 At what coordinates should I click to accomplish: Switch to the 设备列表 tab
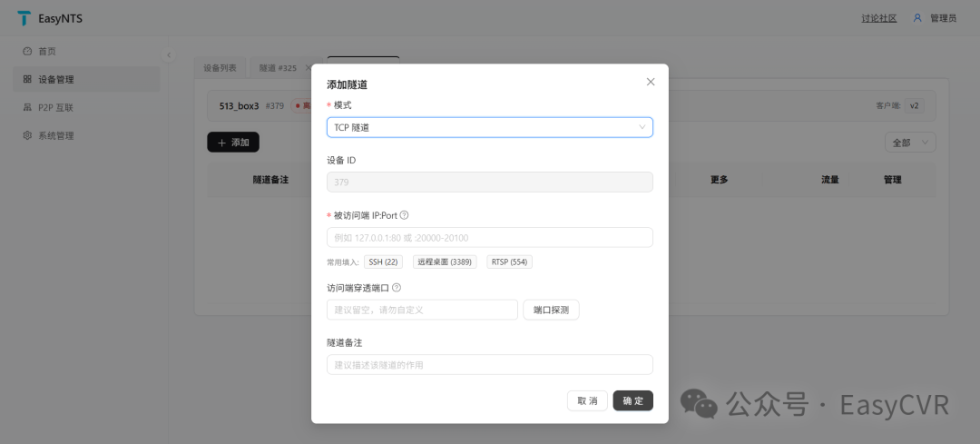pos(220,67)
